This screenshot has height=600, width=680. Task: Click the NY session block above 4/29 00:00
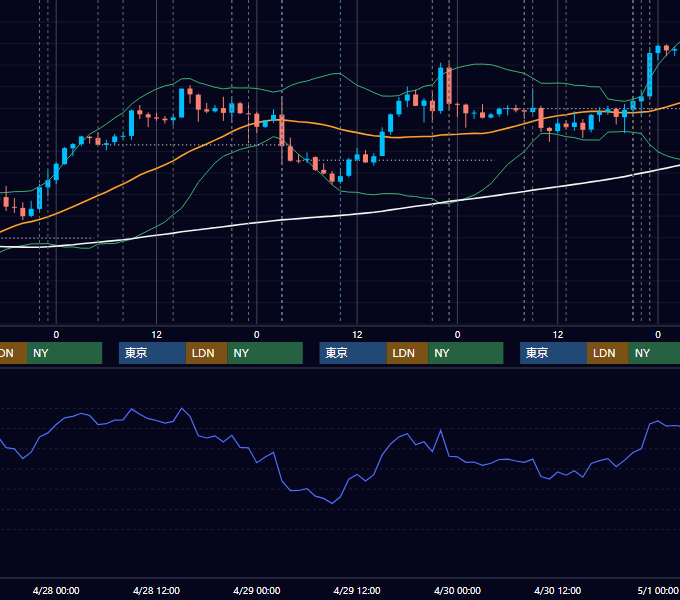coord(265,353)
